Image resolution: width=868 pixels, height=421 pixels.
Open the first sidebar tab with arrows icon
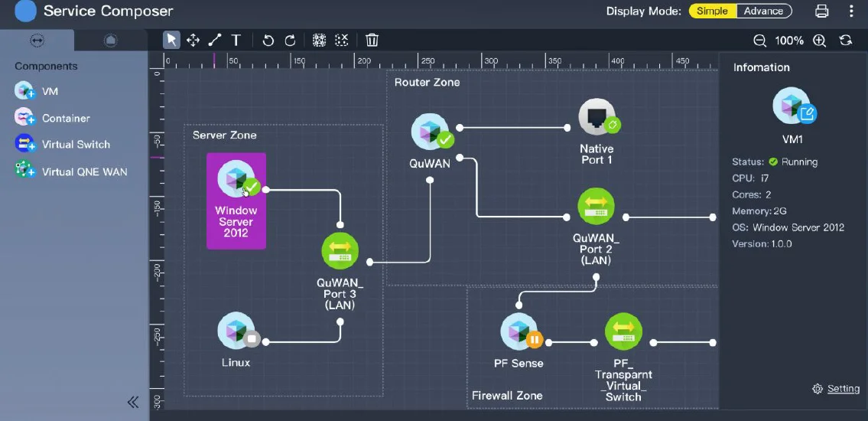pos(37,40)
